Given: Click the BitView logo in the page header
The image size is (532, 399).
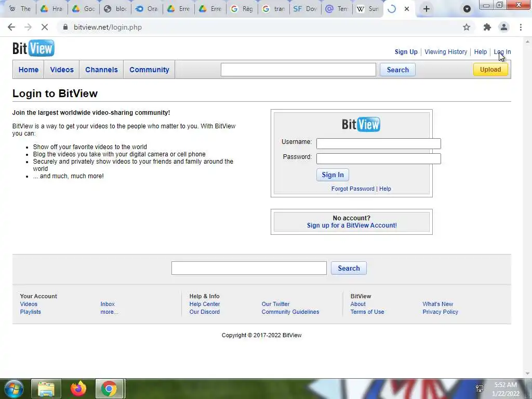Looking at the screenshot, I should [x=33, y=48].
